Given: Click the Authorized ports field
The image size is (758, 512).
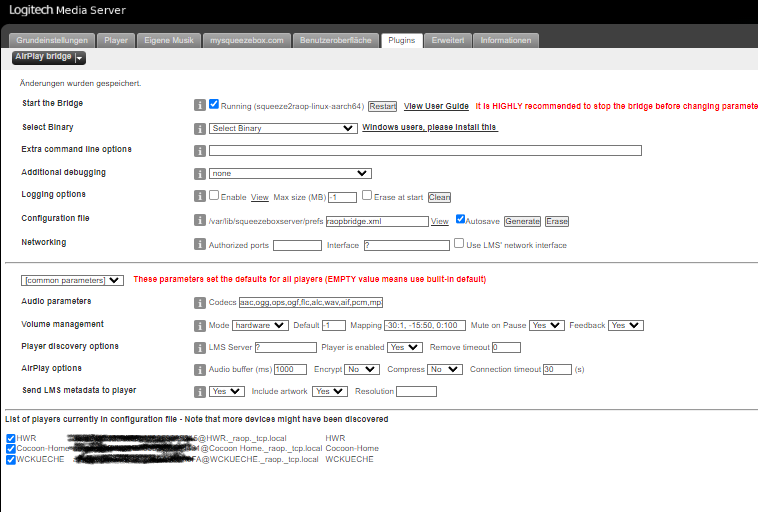Looking at the screenshot, I should click(297, 245).
